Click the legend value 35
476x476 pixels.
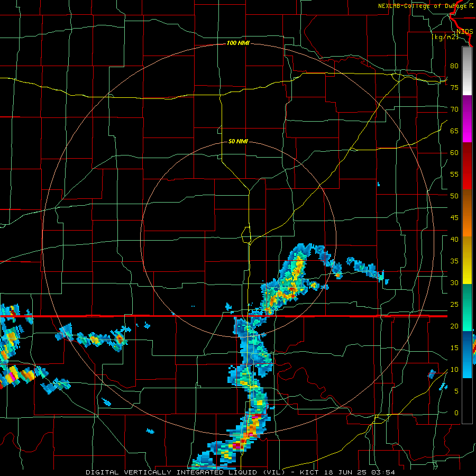(x=454, y=261)
